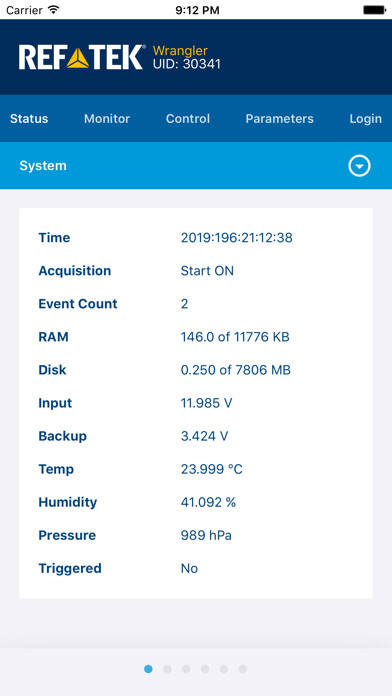The width and height of the screenshot is (392, 696).
Task: Tap the Carrier text in status bar
Action: (24, 10)
